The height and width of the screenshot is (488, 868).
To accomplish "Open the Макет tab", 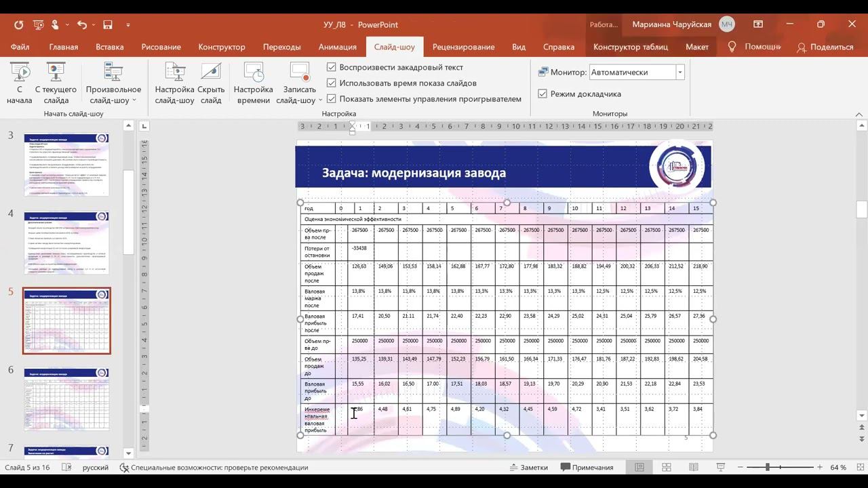I will point(697,47).
